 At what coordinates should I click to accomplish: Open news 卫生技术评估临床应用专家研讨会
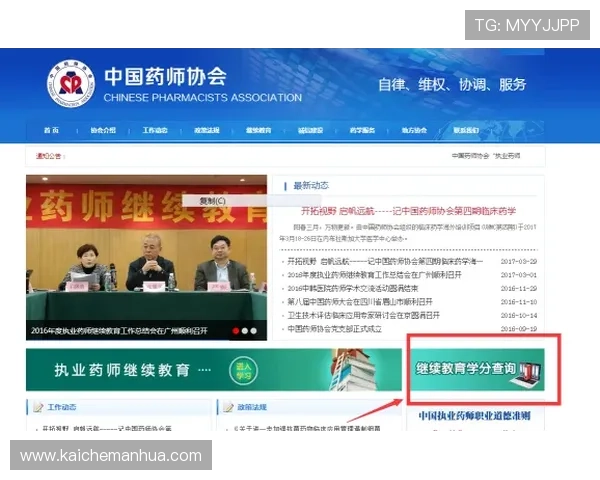364,315
